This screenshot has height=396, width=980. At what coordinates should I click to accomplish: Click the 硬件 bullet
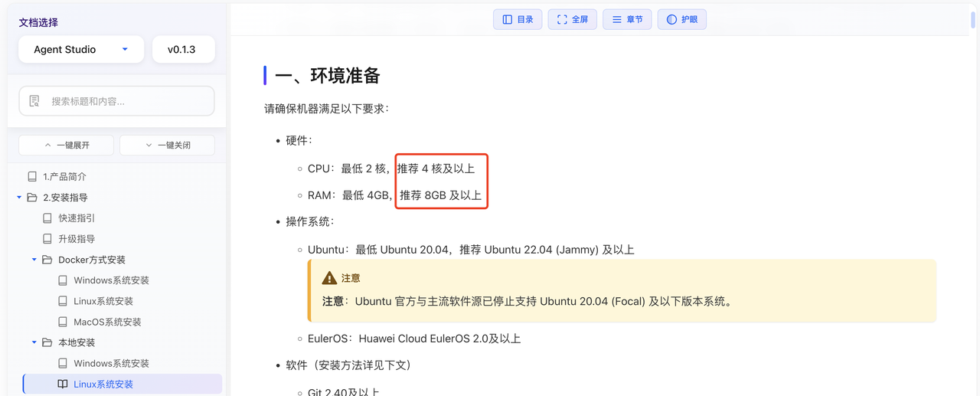point(299,141)
